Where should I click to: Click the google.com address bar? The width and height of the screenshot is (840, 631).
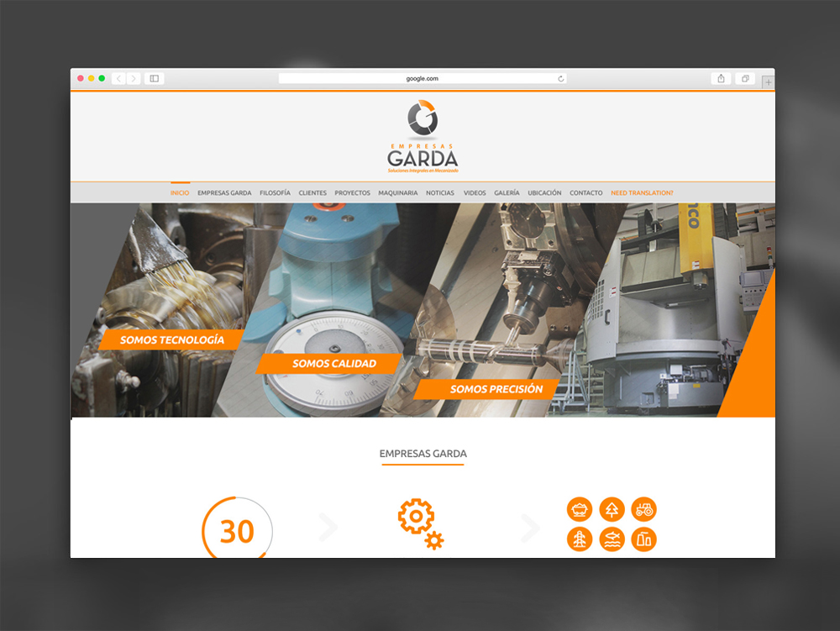coord(423,79)
